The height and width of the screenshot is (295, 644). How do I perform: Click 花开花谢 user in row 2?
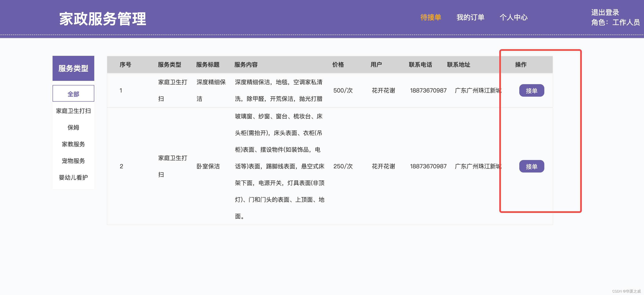tap(383, 166)
